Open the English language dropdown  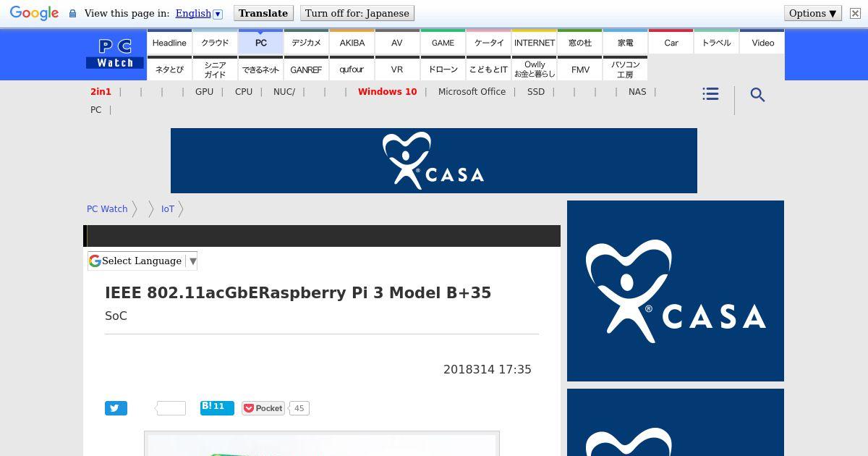tap(199, 13)
